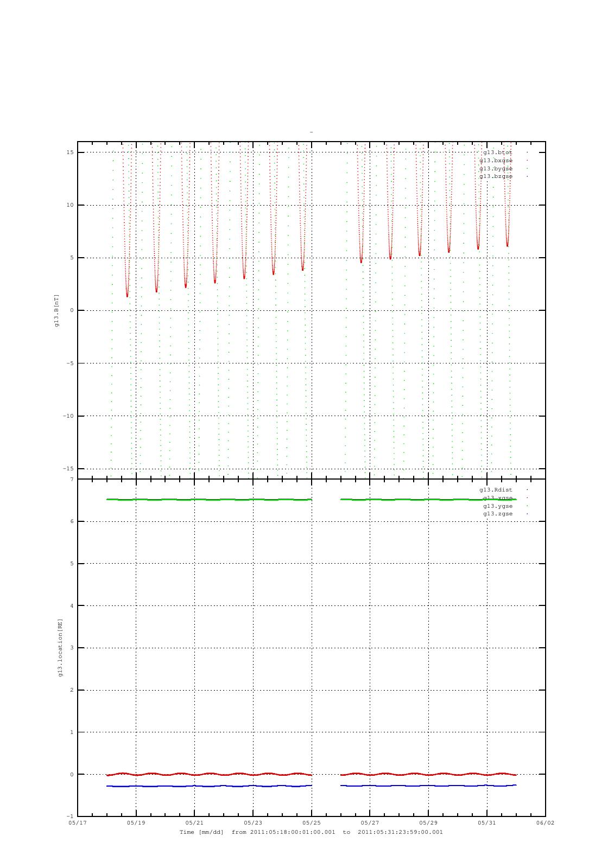Screen dimensions: 614x868
Task: Select the g13.bzgse legend label
Action: pos(496,176)
